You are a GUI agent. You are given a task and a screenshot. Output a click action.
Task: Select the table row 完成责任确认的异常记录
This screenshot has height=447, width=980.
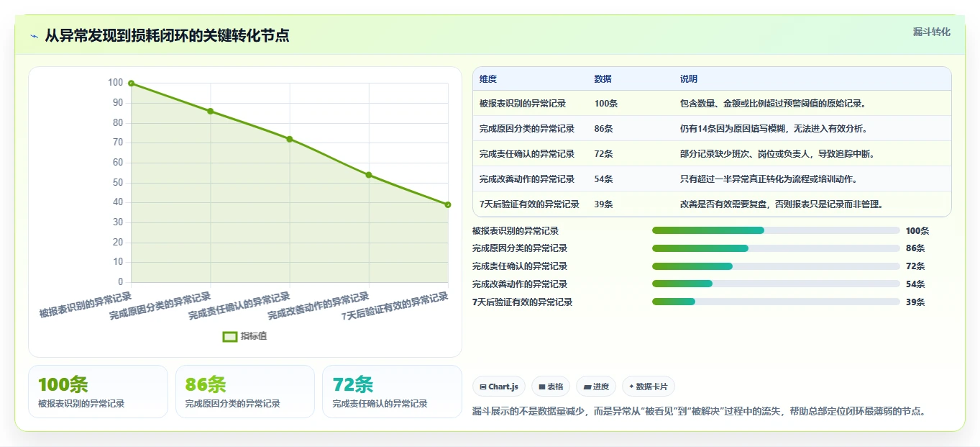click(x=712, y=154)
